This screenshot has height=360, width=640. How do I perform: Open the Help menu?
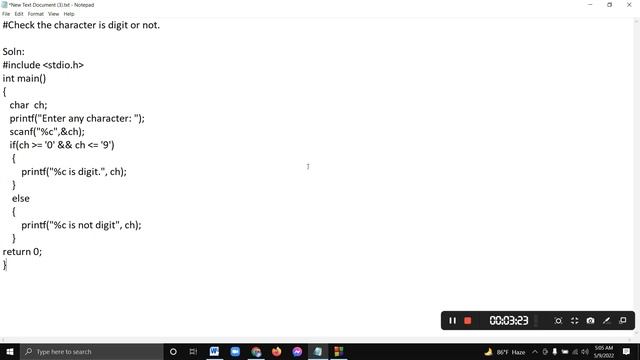click(x=69, y=14)
